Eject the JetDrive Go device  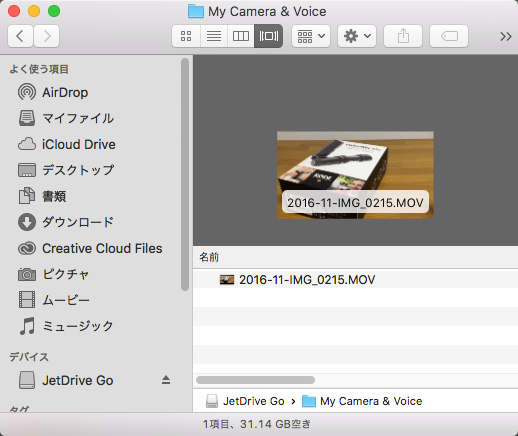[x=166, y=380]
